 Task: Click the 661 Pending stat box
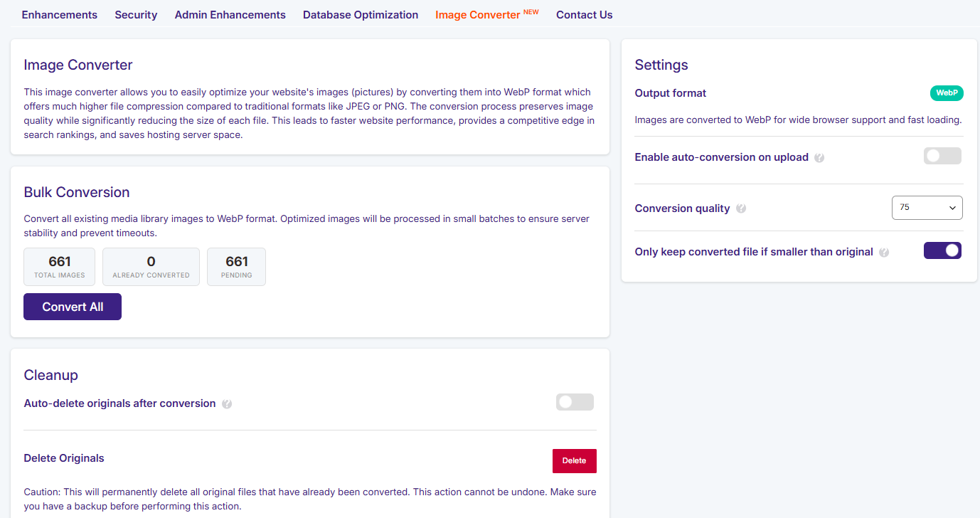[237, 267]
